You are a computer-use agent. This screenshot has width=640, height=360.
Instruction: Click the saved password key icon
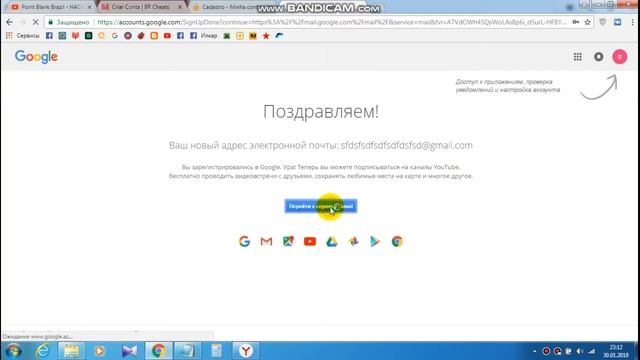576,22
